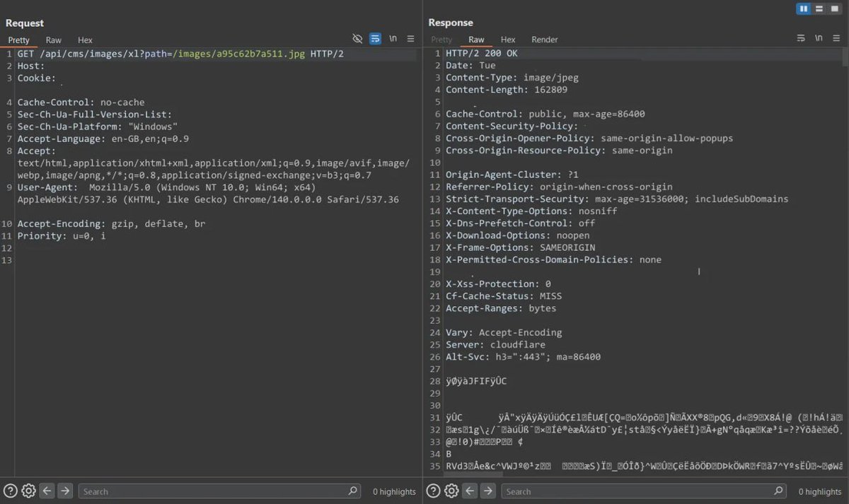Click Priority: u=0, i line
Screen dimensions: 849x504
coord(62,235)
